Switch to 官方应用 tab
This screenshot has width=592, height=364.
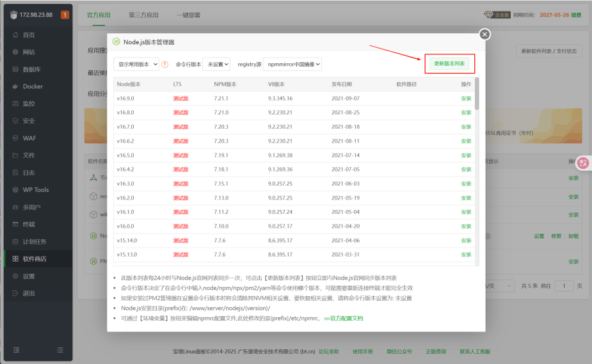pyautogui.click(x=99, y=15)
